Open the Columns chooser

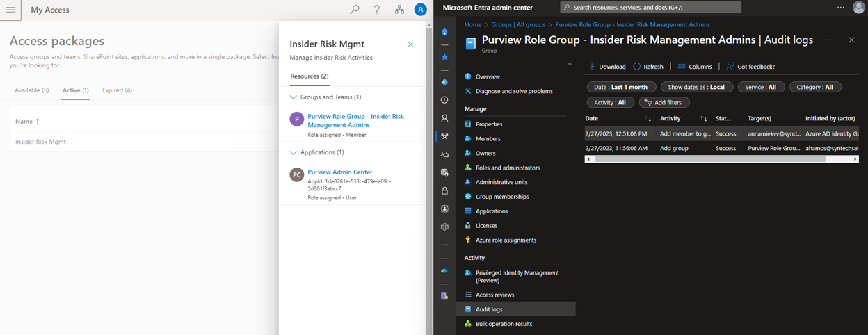pyautogui.click(x=694, y=67)
